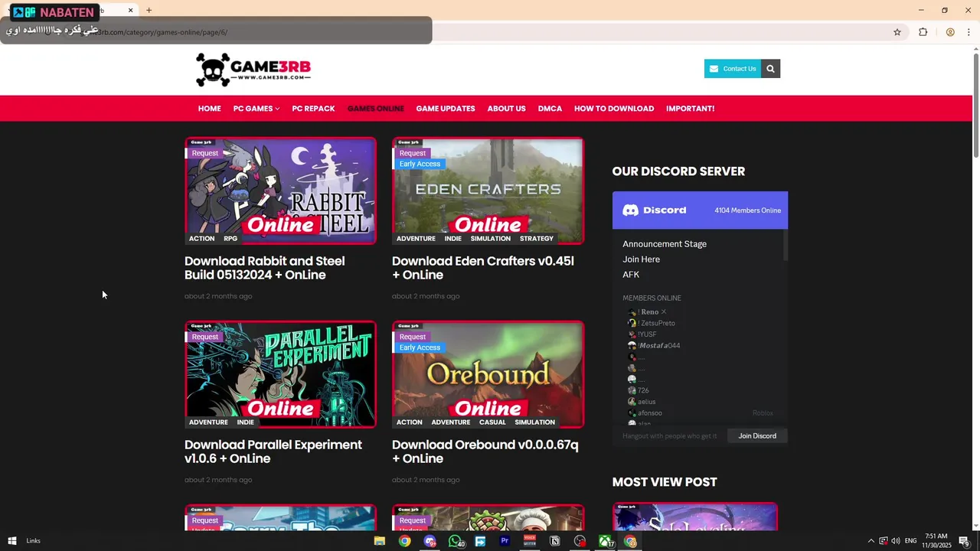Screen dimensions: 980x551
Task: Open Announcement Stage Discord channel
Action: click(x=665, y=244)
